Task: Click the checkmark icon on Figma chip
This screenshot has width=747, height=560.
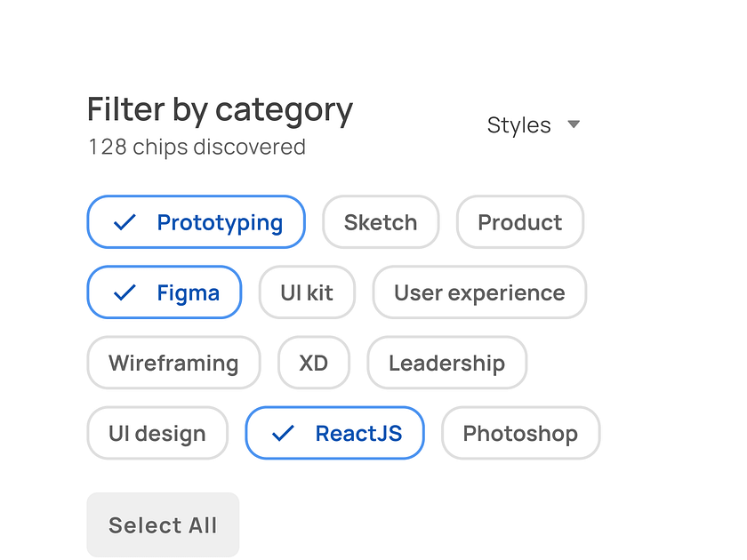Action: coord(124,292)
